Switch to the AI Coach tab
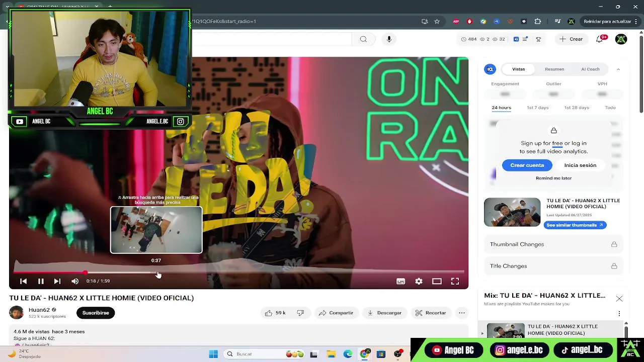This screenshot has width=644, height=362. pyautogui.click(x=590, y=69)
